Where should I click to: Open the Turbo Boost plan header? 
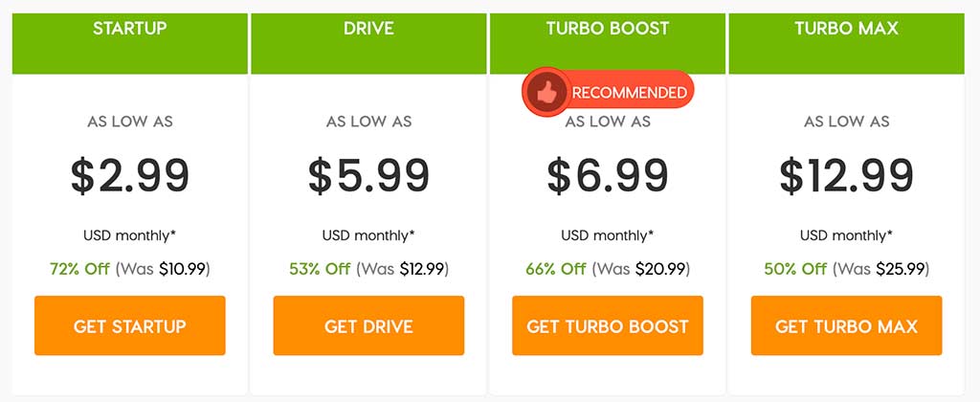[607, 29]
